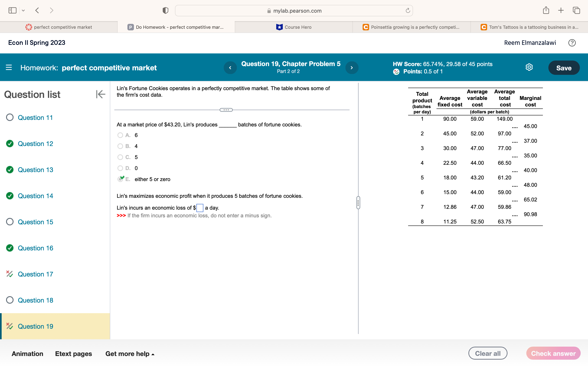The width and height of the screenshot is (588, 367).
Task: Click the Safari share icon
Action: [546, 10]
